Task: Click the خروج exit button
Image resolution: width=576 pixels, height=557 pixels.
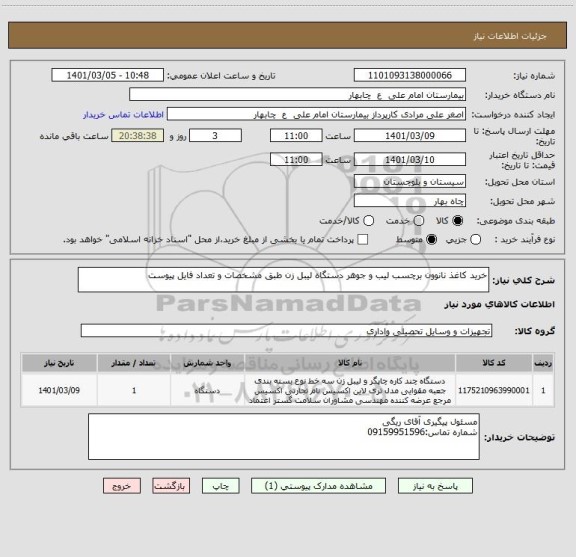Action: pyautogui.click(x=122, y=486)
